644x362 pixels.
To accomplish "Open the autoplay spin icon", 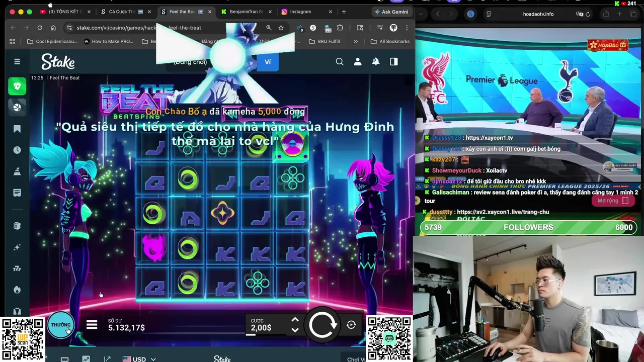I will pos(351,325).
